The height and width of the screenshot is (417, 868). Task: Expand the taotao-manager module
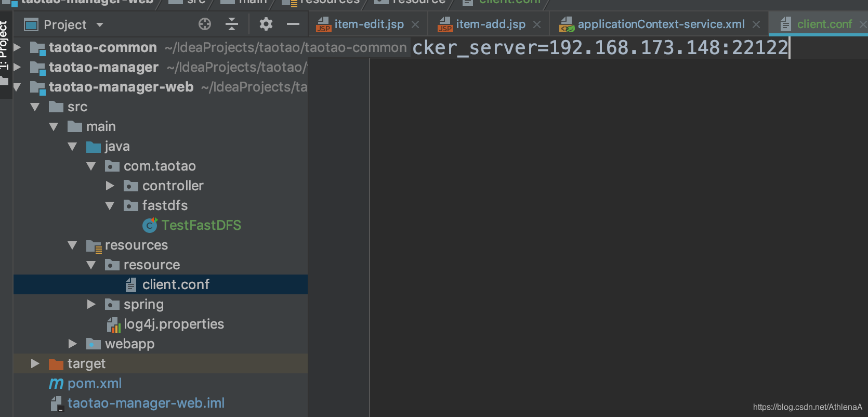[17, 67]
